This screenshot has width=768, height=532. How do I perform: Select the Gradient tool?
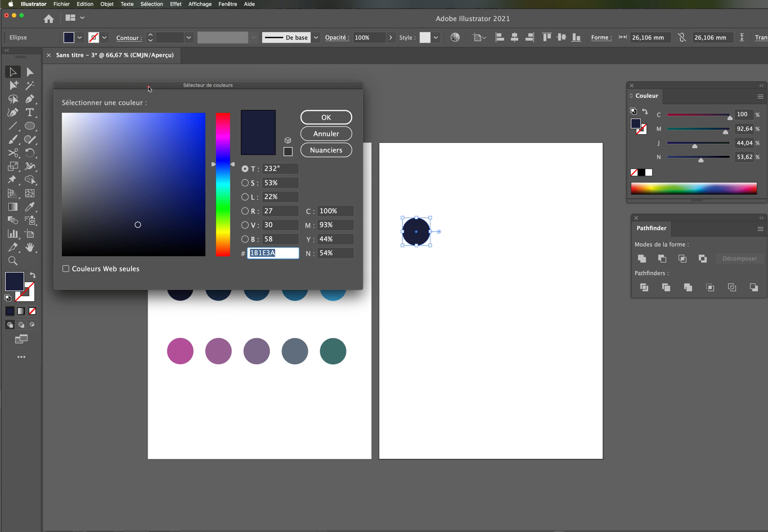[x=13, y=207]
